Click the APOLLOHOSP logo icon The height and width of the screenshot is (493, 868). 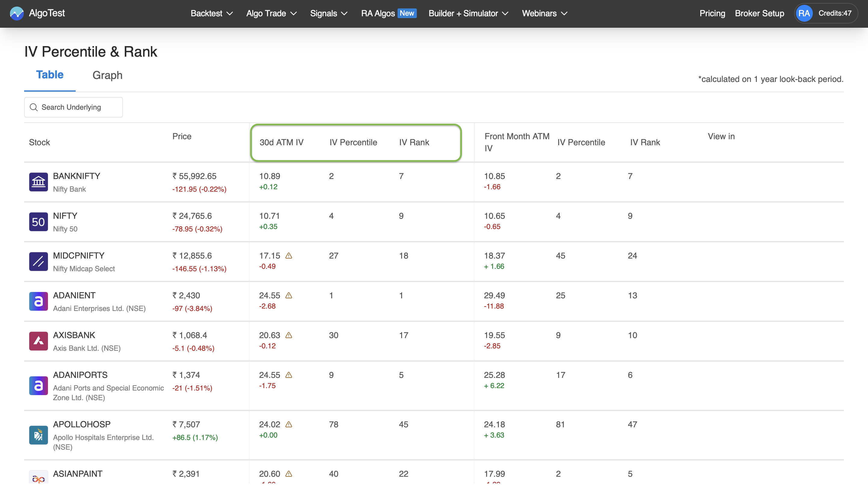pyautogui.click(x=38, y=435)
